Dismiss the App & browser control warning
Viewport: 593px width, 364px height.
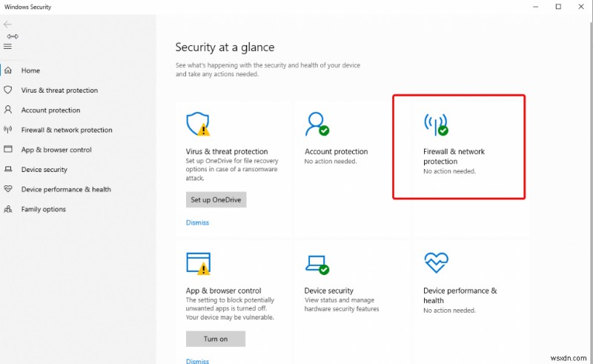197,361
